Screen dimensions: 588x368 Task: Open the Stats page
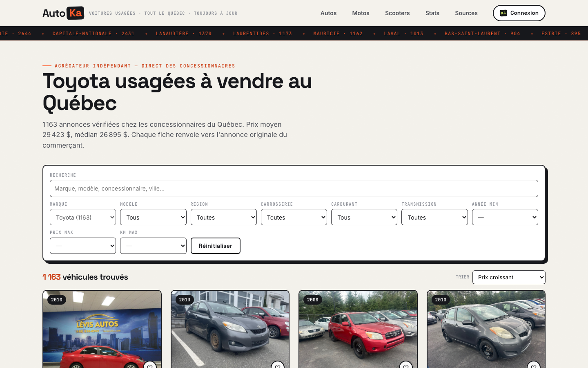point(432,13)
